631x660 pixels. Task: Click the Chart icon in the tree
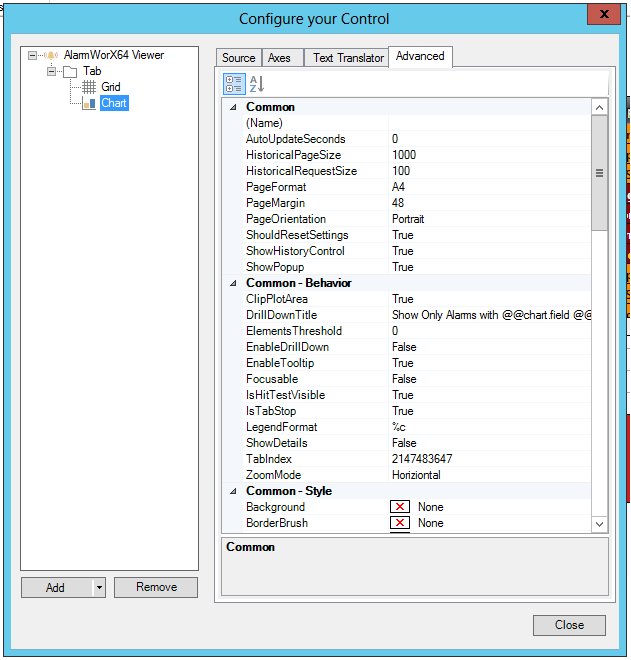(x=89, y=103)
